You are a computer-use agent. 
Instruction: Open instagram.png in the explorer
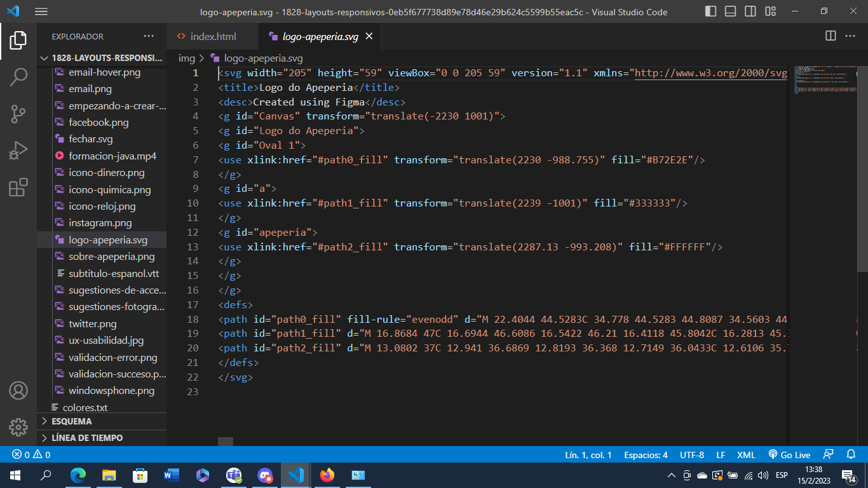pos(100,223)
